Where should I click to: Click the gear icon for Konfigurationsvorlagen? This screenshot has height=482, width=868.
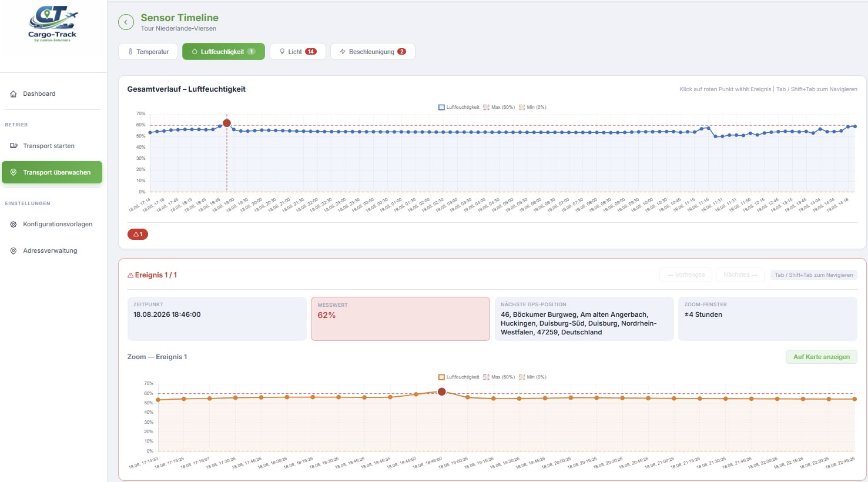click(14, 225)
